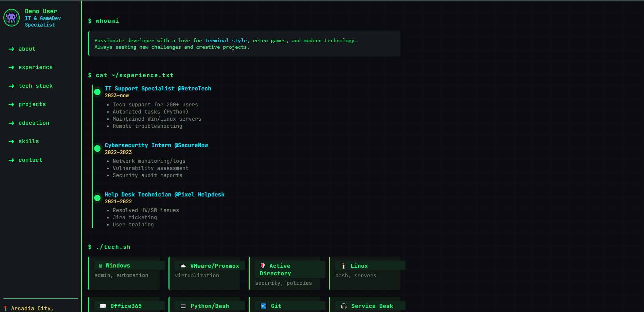Viewport: 644px width, 312px height.
Task: Click the location pin icon near Arcadia City
Action: pyautogui.click(x=5, y=308)
